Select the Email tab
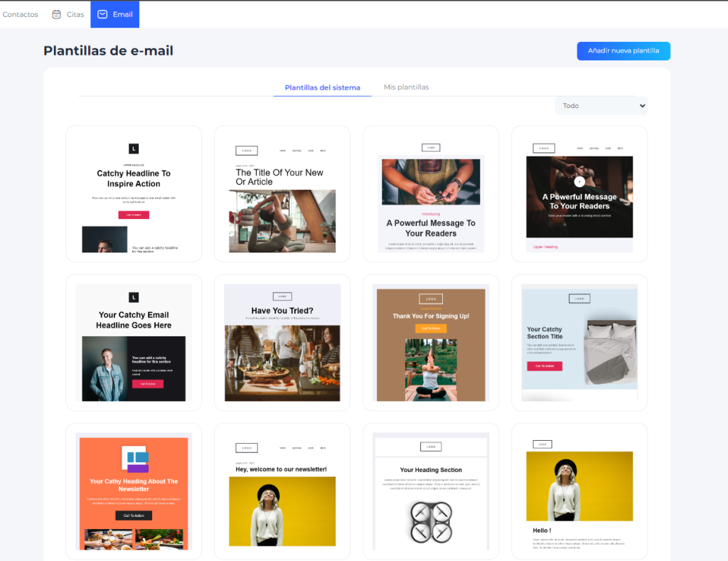728x561 pixels. tap(114, 14)
